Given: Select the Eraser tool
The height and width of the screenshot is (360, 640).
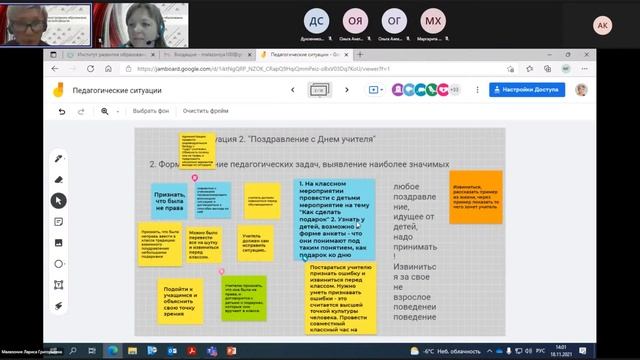Looking at the screenshot, I should point(58,180).
